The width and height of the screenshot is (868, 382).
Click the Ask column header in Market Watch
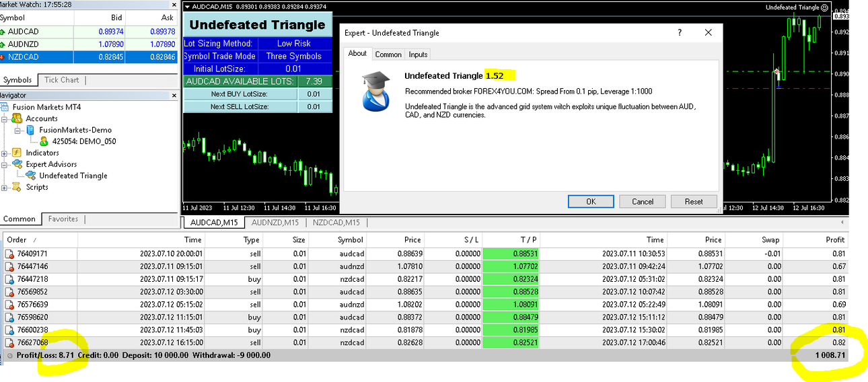[151, 17]
